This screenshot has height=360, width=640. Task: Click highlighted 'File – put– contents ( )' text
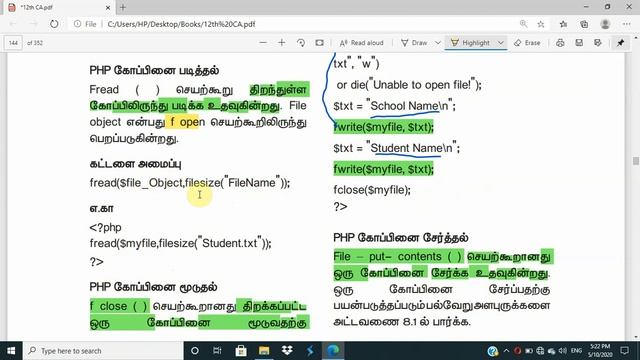click(398, 257)
